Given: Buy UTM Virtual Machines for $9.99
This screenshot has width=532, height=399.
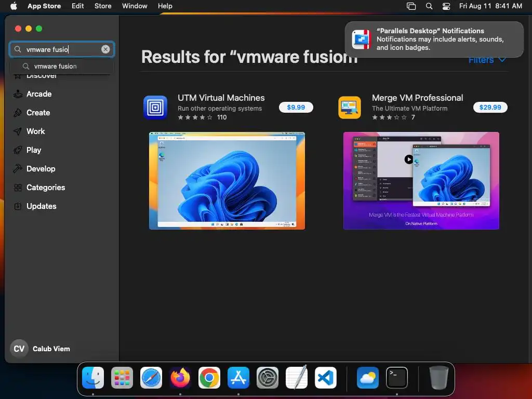Looking at the screenshot, I should pos(296,107).
